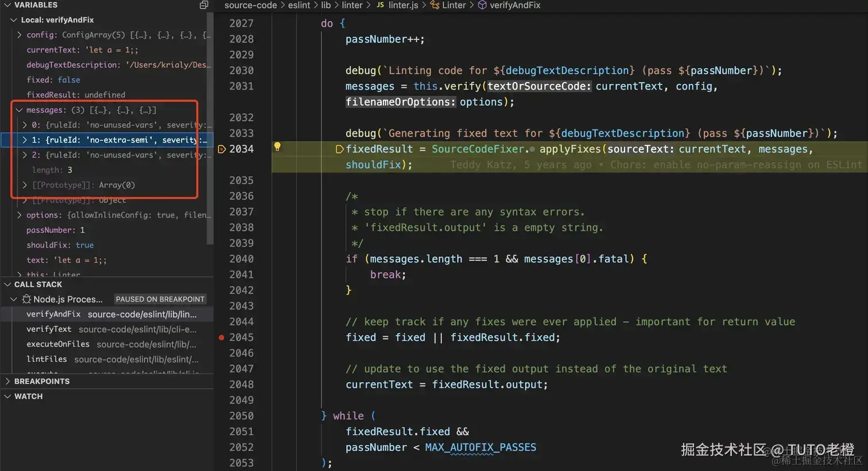Click the passNumber: 1 variable row

(x=107, y=230)
